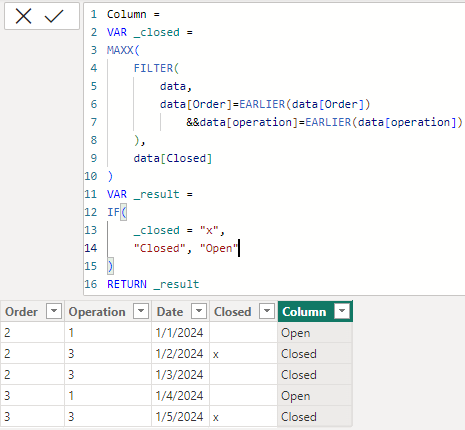The width and height of the screenshot is (465, 430).
Task: Open the Operation column filter dropdown
Action: pyautogui.click(x=141, y=311)
